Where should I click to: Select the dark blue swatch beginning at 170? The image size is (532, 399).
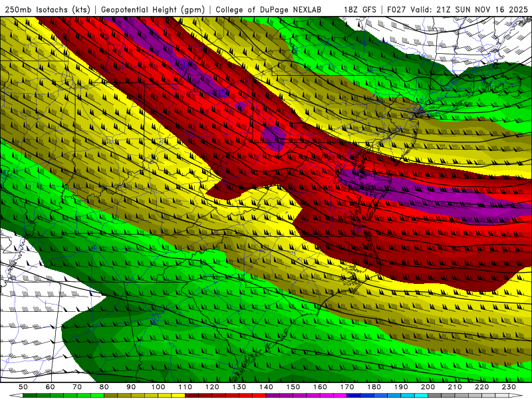pyautogui.click(x=354, y=396)
